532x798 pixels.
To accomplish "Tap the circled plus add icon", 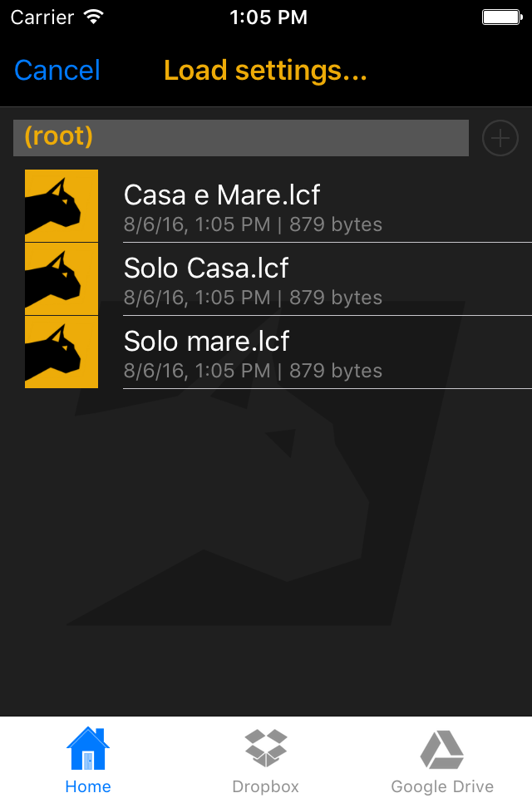I will click(500, 138).
